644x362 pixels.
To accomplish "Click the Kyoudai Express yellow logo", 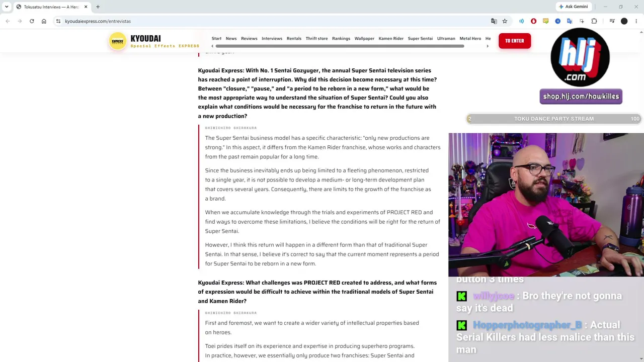I will (x=118, y=41).
